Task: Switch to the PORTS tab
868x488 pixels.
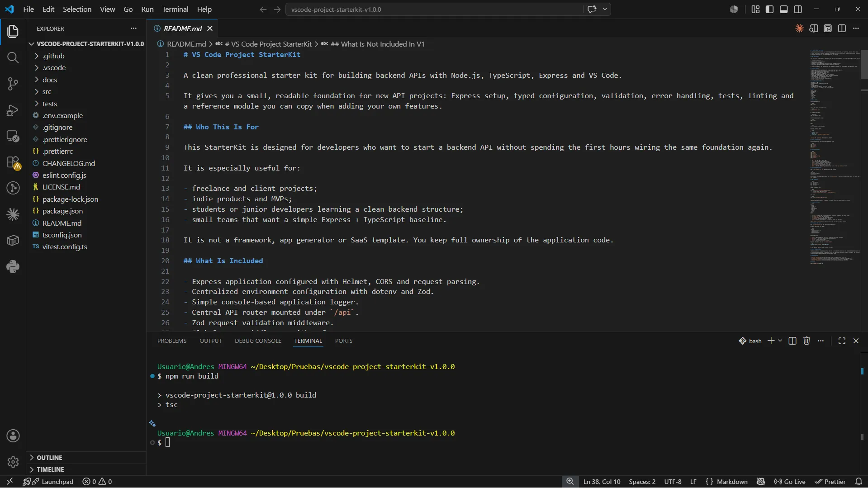Action: coord(344,341)
